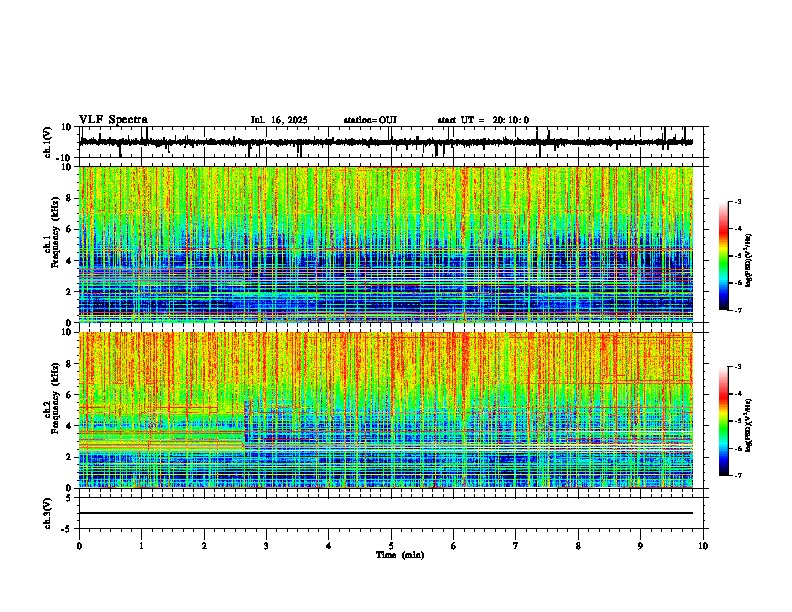Click the "8" kHz tick of ch.1 spectrogram
The width and height of the screenshot is (792, 612).
(70, 198)
